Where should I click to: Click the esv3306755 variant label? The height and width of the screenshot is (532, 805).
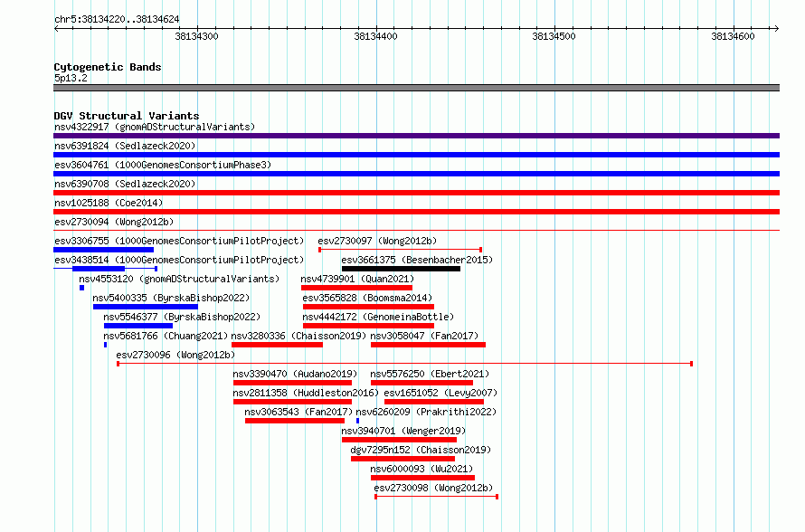pos(179,241)
